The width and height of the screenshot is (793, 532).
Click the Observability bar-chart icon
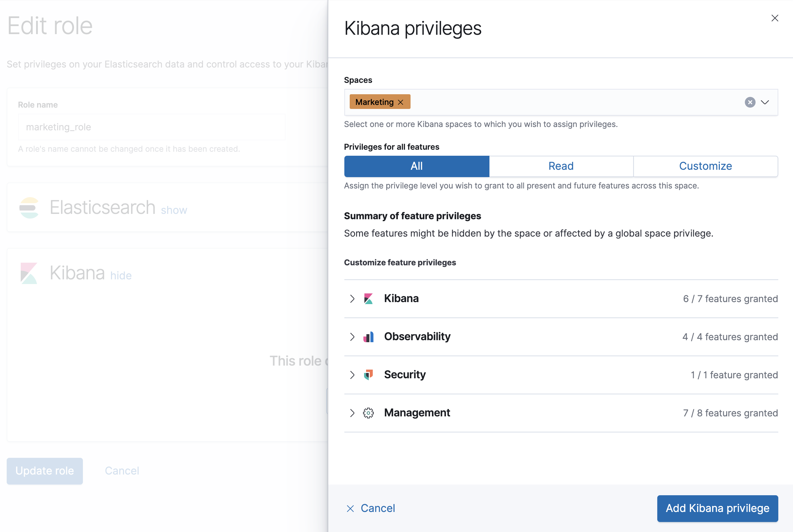click(368, 337)
